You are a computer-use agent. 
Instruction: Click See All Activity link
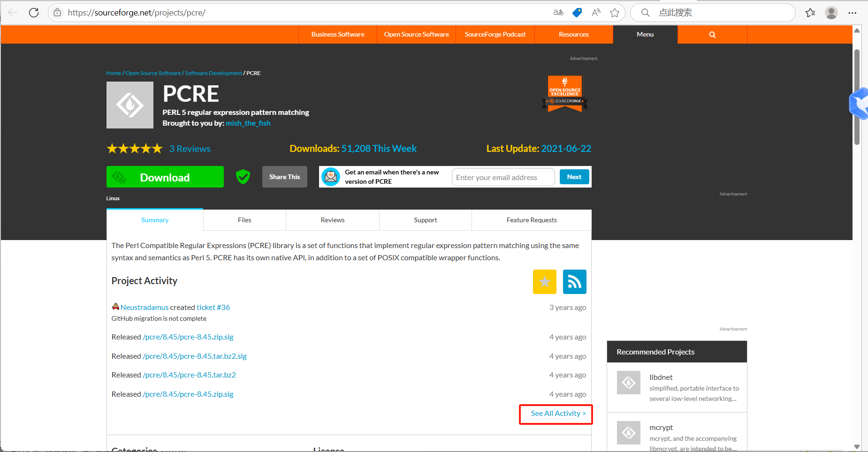point(558,414)
